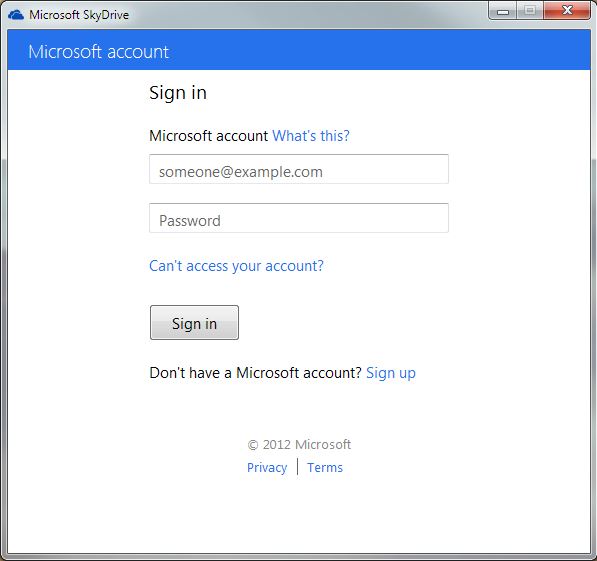This screenshot has width=597, height=561.
Task: Open the Privacy link
Action: coord(267,467)
